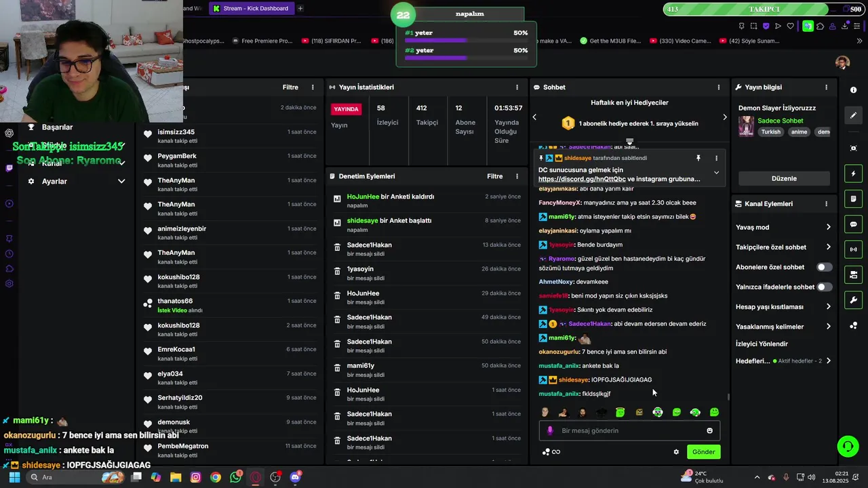
Task: Click the Windows taskbar search box
Action: (x=76, y=477)
